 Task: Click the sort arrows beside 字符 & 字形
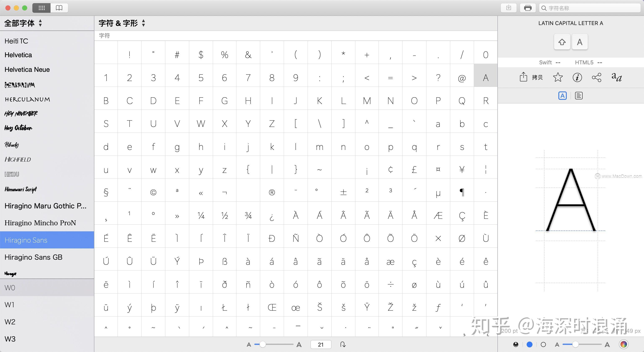(143, 23)
